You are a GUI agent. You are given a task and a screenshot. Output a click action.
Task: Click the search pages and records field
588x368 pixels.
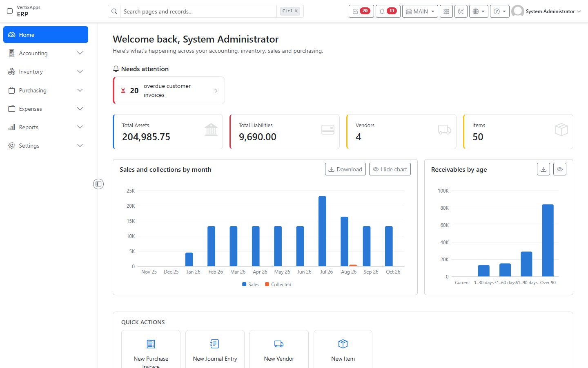(x=198, y=11)
